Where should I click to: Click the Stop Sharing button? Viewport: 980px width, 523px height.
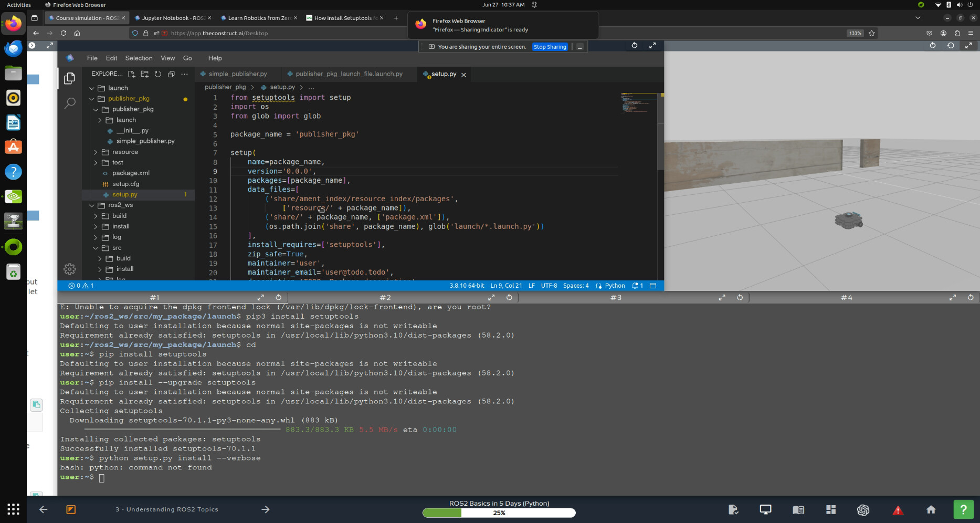(x=550, y=47)
